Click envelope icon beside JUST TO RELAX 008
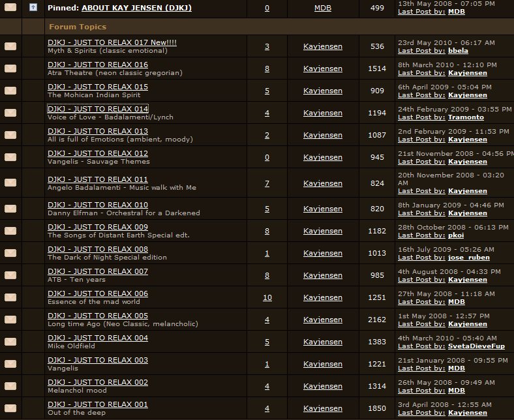The image size is (514, 420). [x=10, y=253]
